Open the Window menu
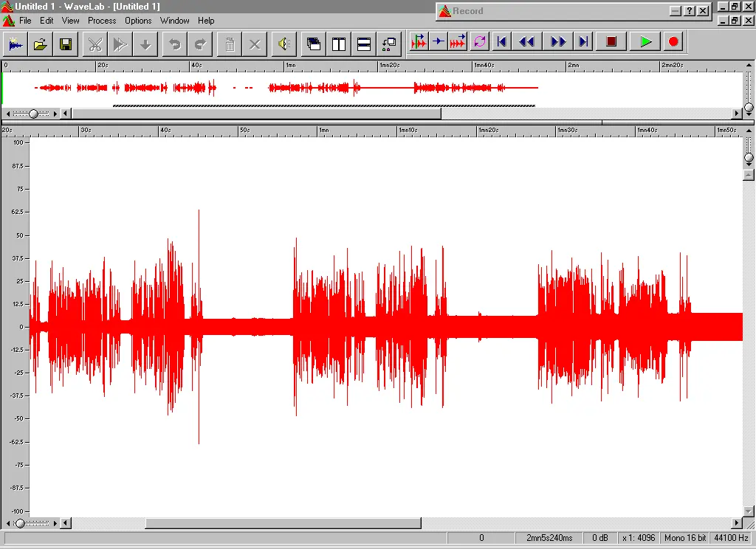756x549 pixels. pos(174,21)
